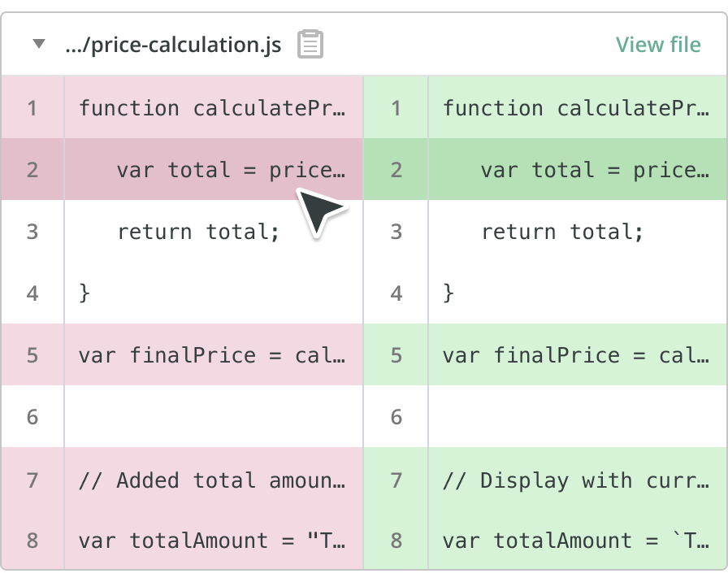
Task: Select right line number 7
Action: pos(396,480)
